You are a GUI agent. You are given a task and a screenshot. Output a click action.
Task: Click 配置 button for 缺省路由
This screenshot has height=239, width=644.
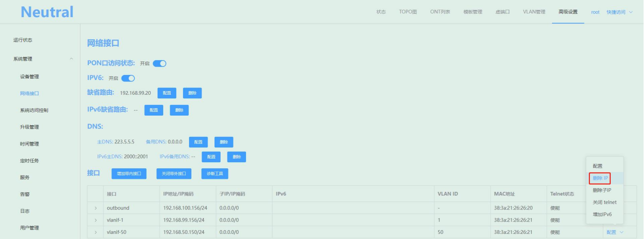167,93
